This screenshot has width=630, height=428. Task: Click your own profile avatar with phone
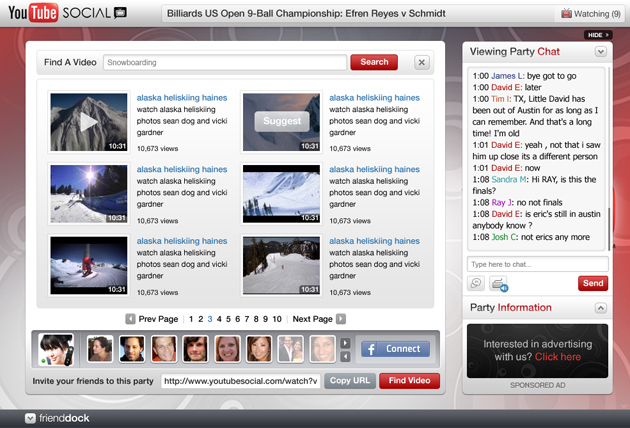56,349
